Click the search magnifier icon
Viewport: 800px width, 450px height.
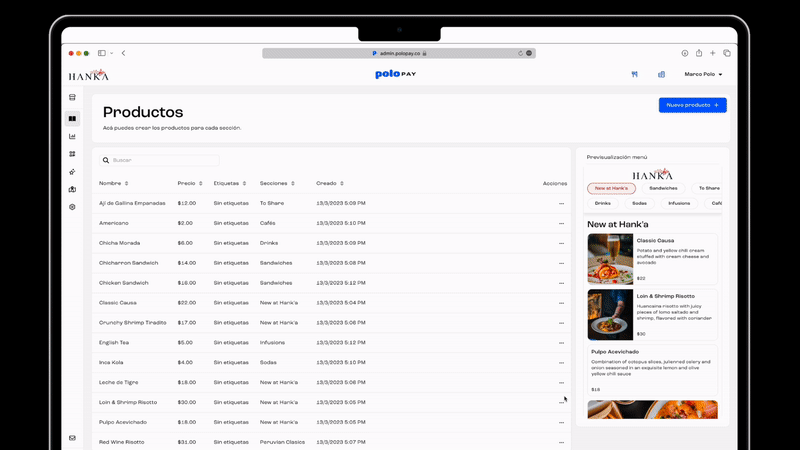[106, 160]
